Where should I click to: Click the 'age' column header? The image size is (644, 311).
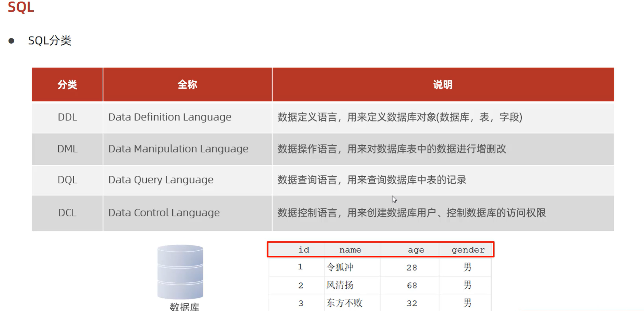click(416, 250)
